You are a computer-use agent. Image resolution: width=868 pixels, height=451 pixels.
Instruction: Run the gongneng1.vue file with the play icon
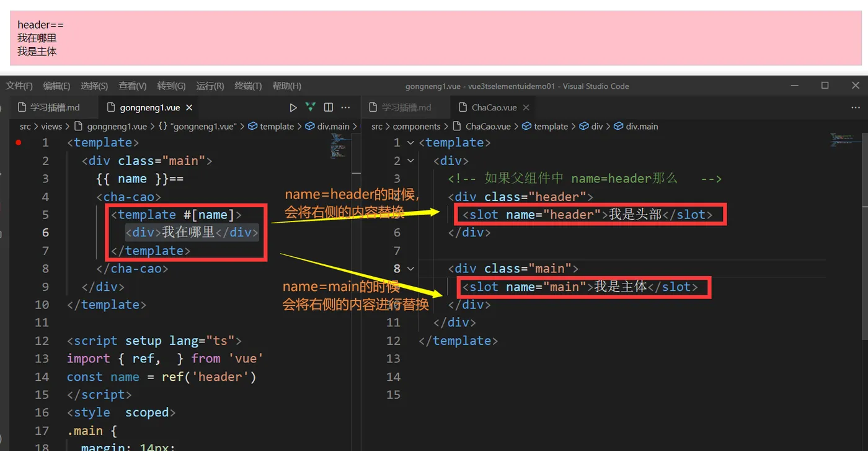[x=293, y=107]
